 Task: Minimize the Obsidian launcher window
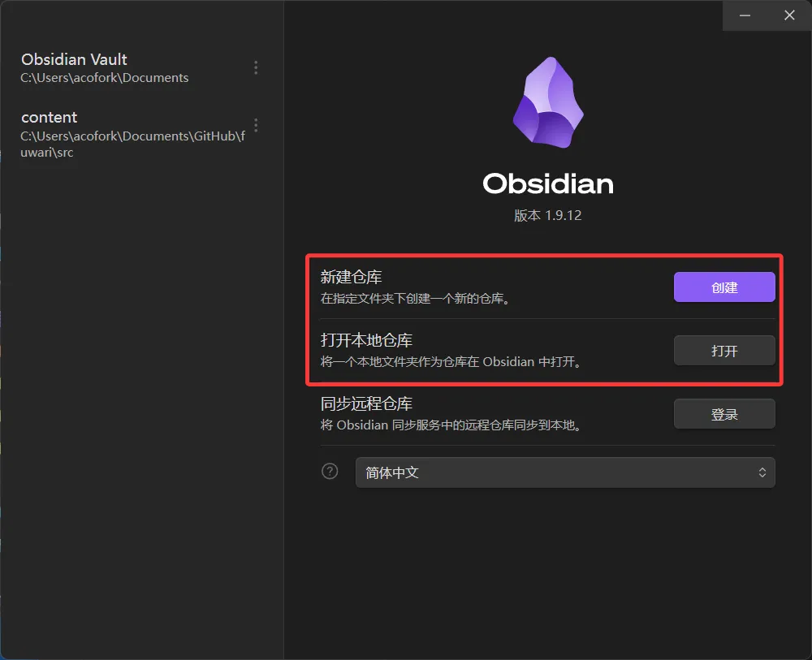pos(745,15)
